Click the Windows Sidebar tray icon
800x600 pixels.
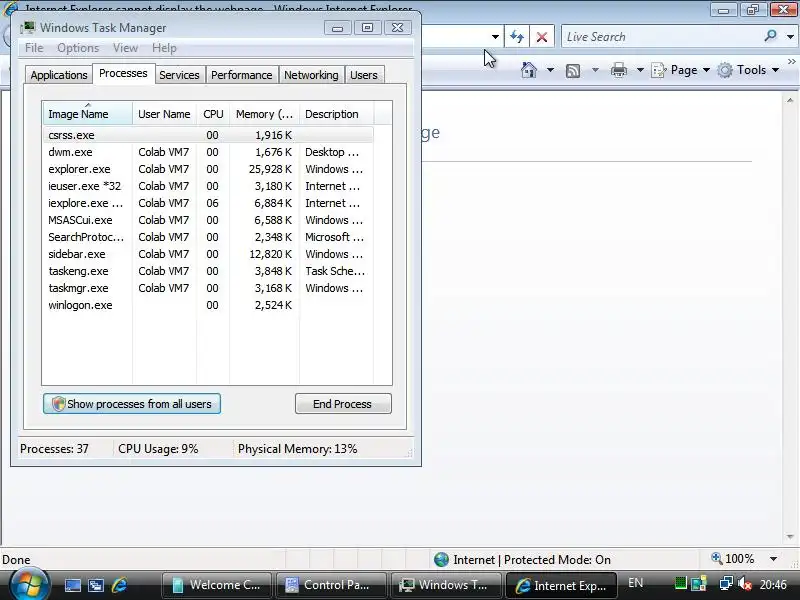tap(698, 583)
